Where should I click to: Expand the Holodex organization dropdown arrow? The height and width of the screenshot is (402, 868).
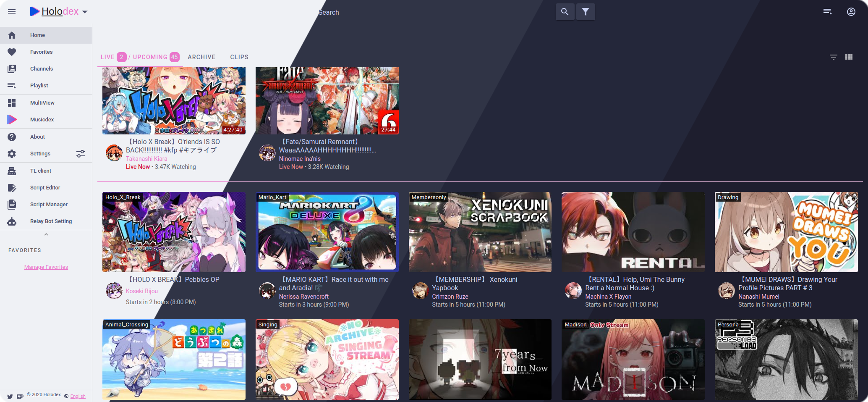tap(85, 12)
